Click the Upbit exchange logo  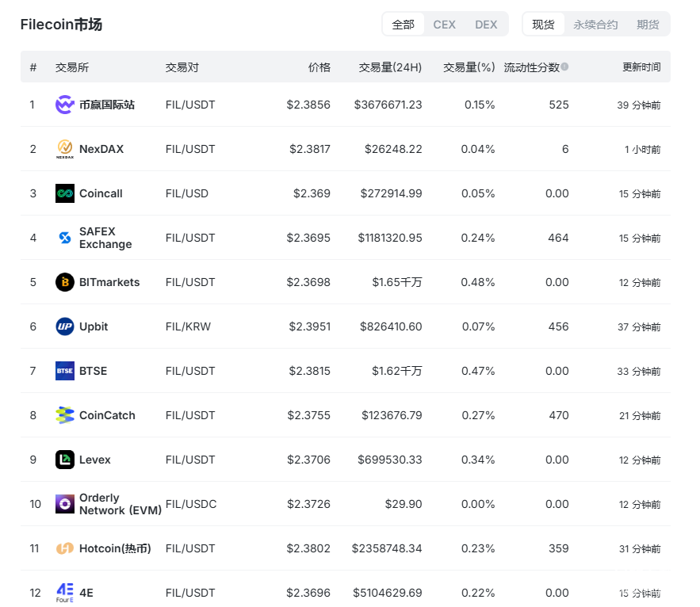tap(65, 326)
